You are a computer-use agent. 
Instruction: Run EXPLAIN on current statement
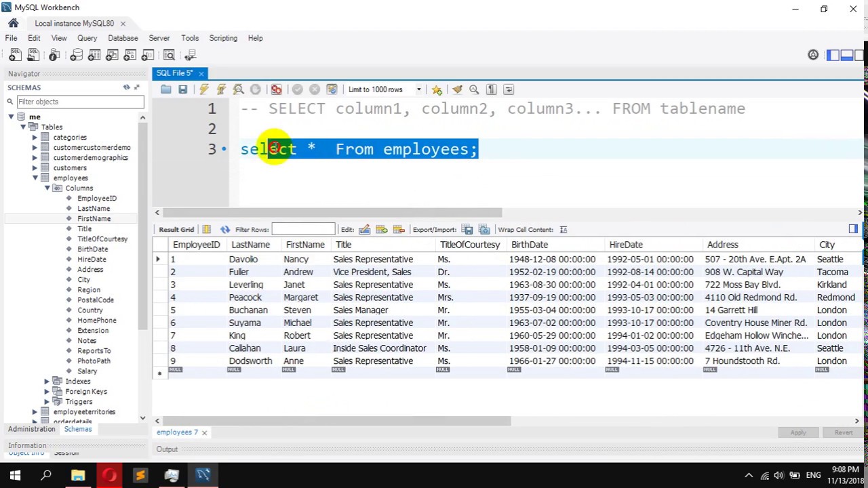(238, 89)
